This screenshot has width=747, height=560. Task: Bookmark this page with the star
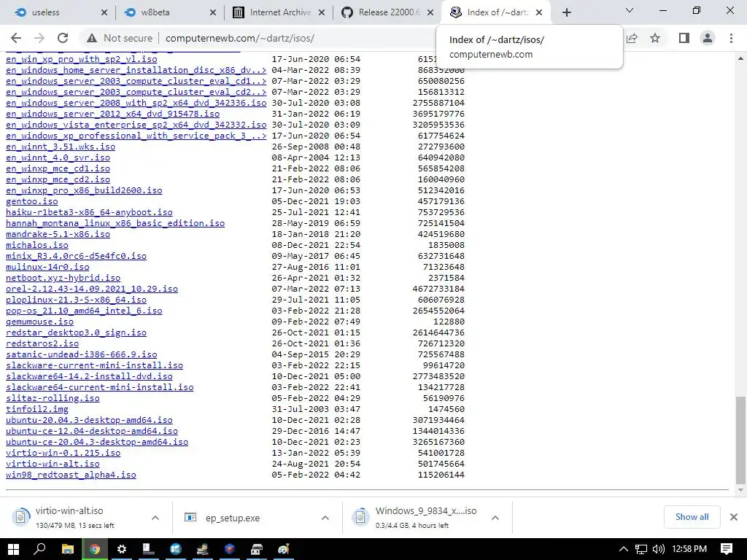pos(655,38)
